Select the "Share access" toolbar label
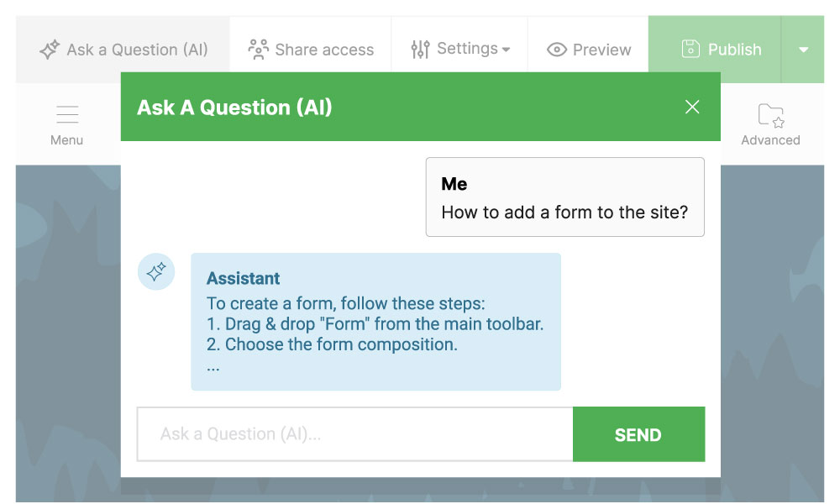The image size is (840, 504). [324, 50]
